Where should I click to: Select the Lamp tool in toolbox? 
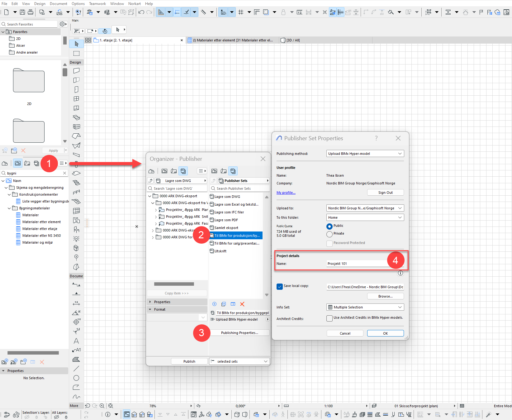pos(76,239)
